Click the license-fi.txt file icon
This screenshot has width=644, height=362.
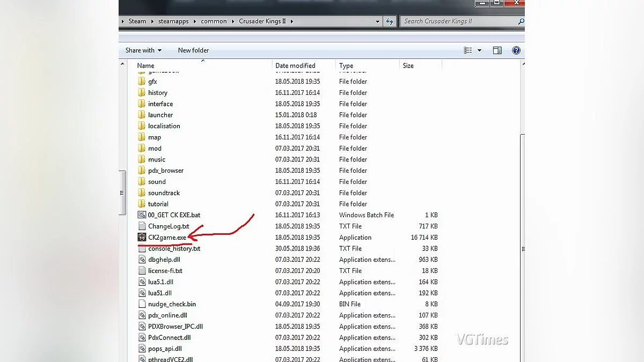(142, 271)
